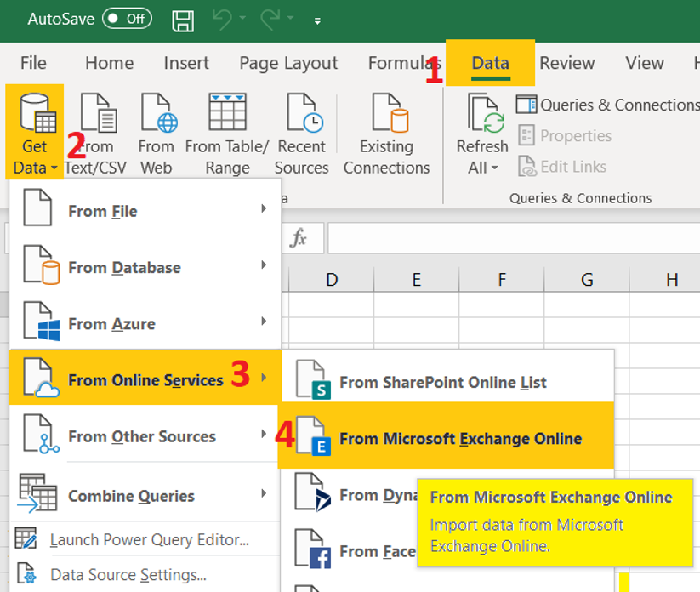
Task: Click From Database menu item
Action: [x=145, y=265]
